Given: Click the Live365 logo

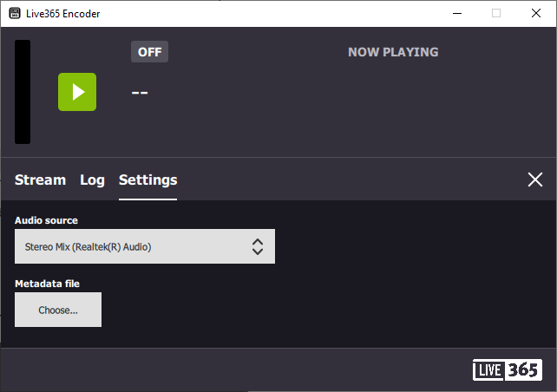Looking at the screenshot, I should pyautogui.click(x=508, y=369).
